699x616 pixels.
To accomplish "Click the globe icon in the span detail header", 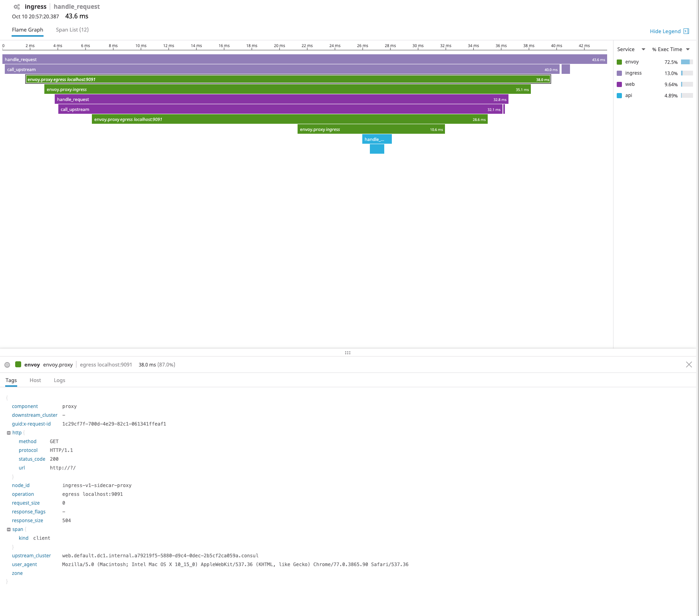I will [x=7, y=364].
